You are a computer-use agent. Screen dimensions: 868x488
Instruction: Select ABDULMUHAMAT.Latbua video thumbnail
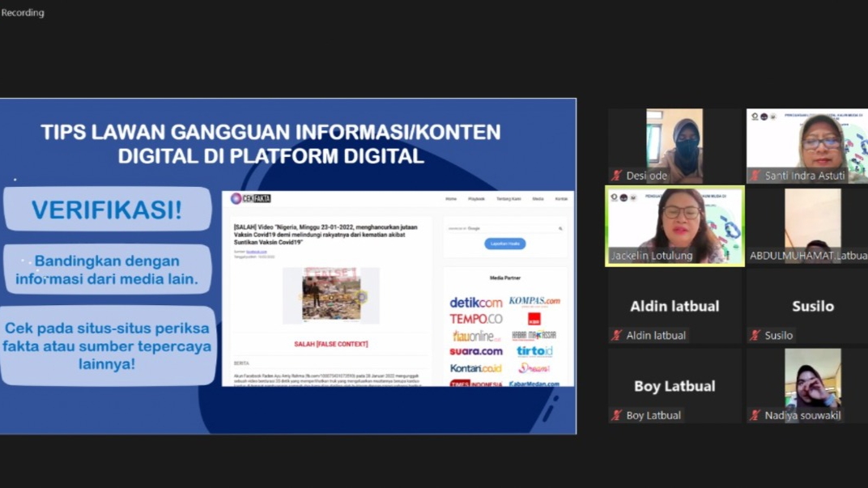(x=807, y=226)
